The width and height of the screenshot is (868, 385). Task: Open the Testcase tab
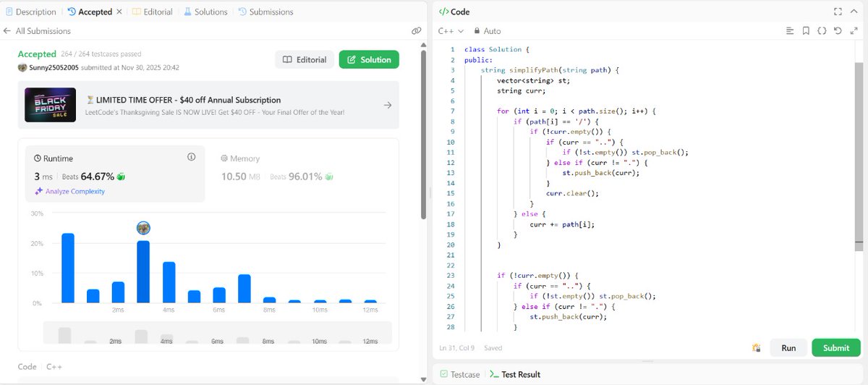[x=459, y=374]
